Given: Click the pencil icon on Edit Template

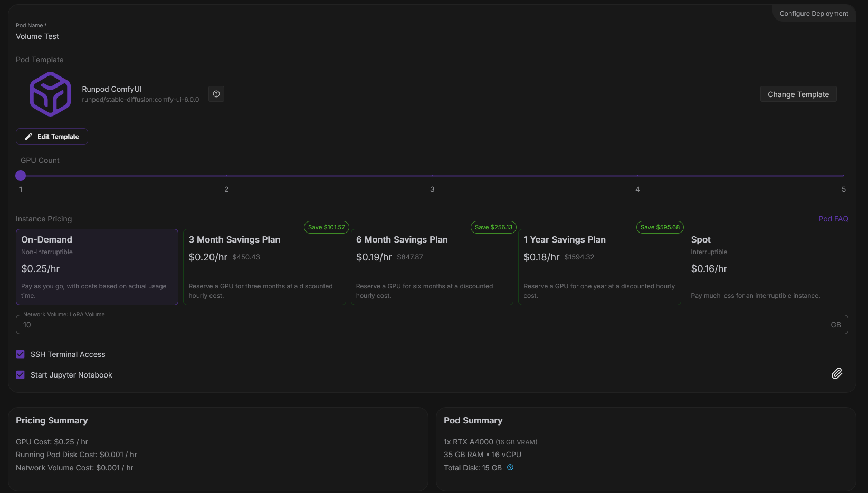Looking at the screenshot, I should 28,137.
